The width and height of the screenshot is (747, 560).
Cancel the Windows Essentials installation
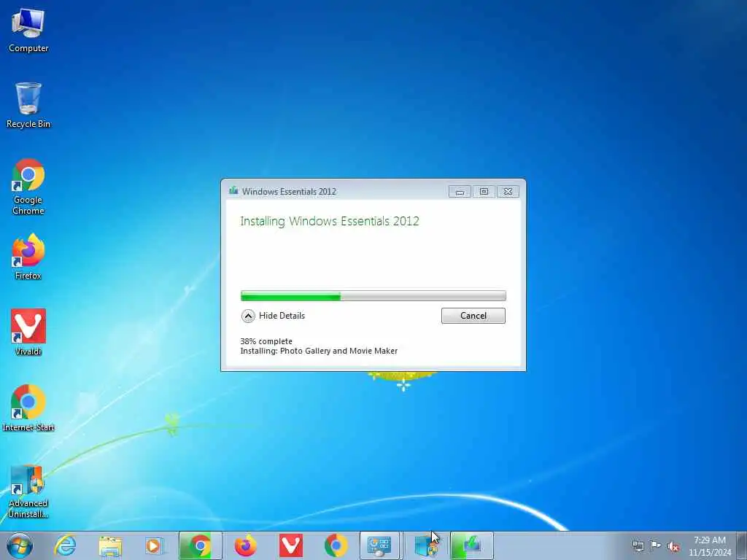click(x=473, y=316)
